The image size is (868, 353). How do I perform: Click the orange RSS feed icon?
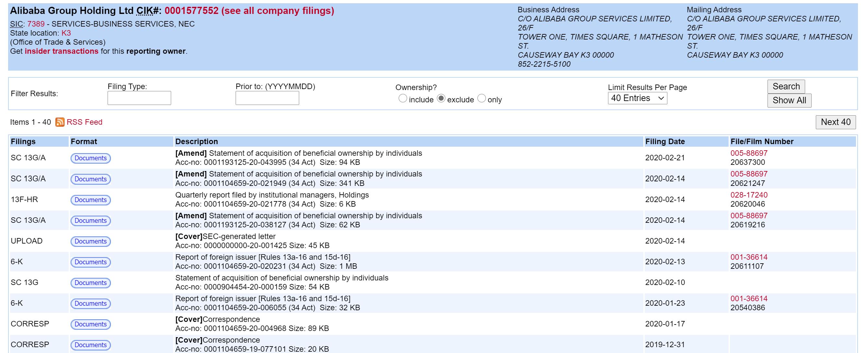[60, 122]
